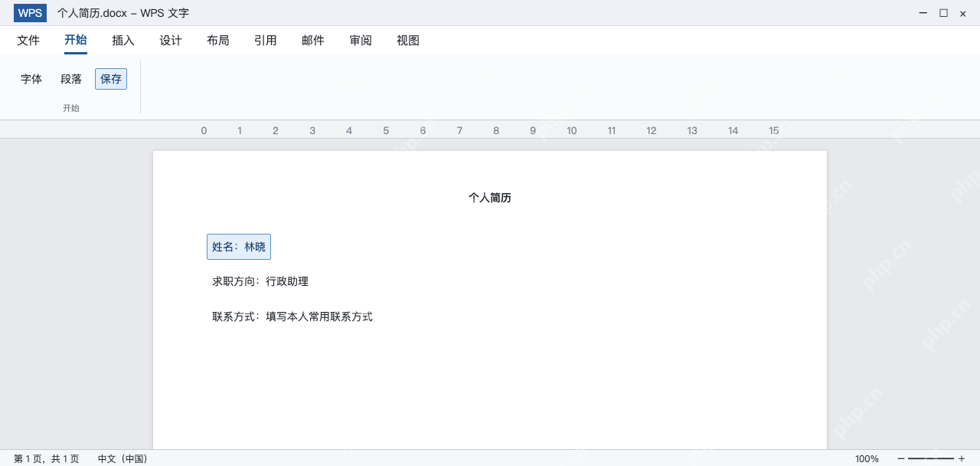Go to the 视图 ribbon tab
The image size is (980, 466).
click(408, 41)
